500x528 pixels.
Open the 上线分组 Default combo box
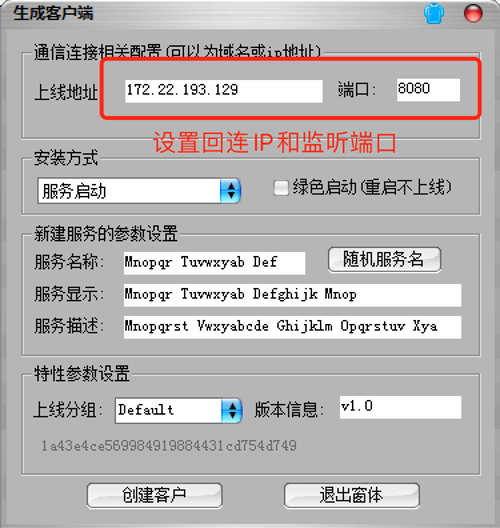(x=178, y=410)
